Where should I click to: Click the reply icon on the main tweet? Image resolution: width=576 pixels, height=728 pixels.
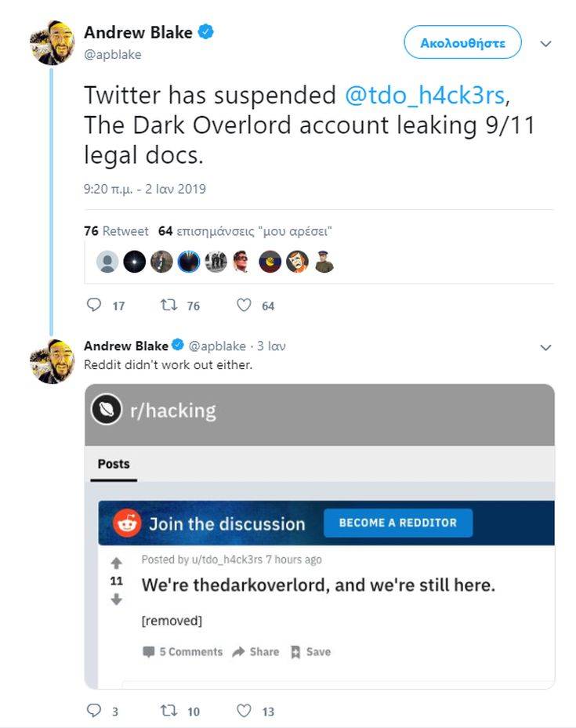pos(94,305)
